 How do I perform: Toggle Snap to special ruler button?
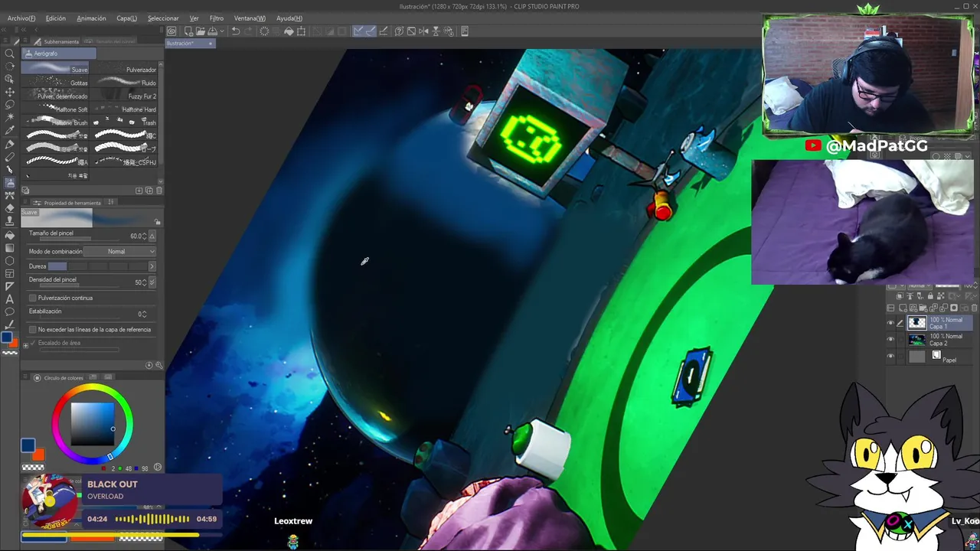click(x=371, y=31)
